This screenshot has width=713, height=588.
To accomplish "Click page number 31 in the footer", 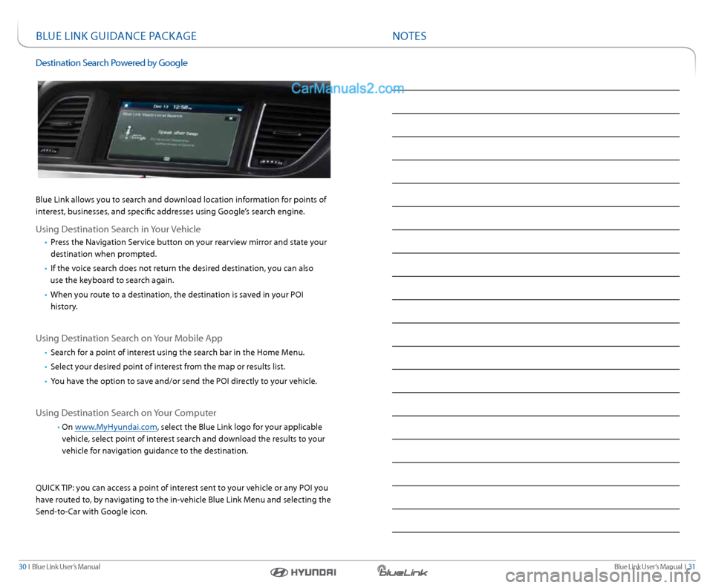I will point(691,566).
